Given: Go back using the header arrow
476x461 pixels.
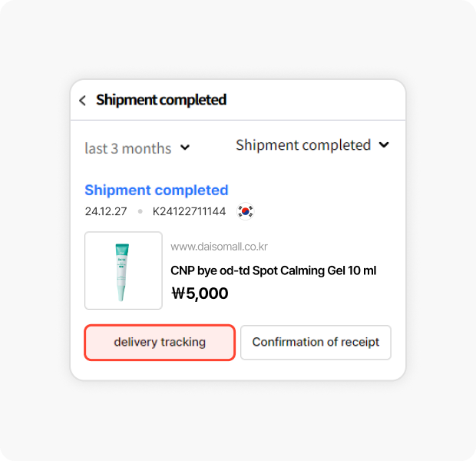Looking at the screenshot, I should point(83,101).
